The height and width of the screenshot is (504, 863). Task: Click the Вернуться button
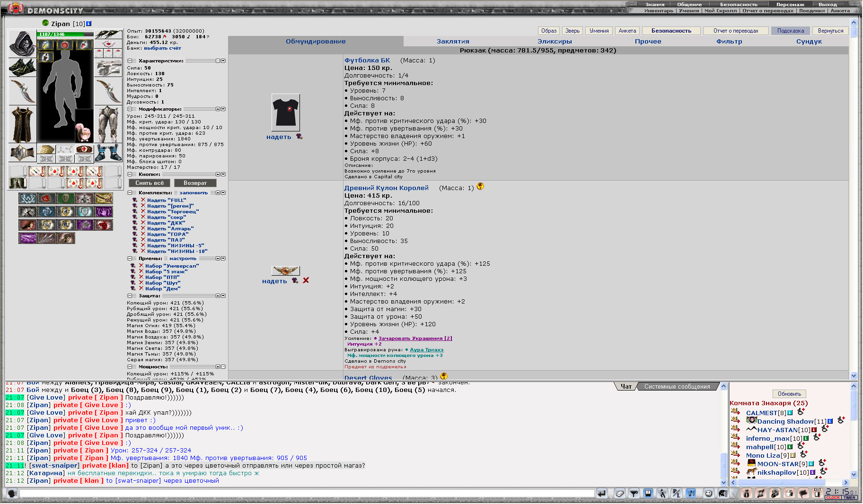pyautogui.click(x=830, y=31)
